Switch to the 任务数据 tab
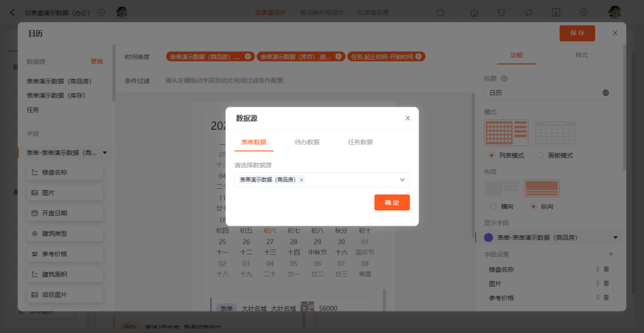This screenshot has width=644, height=333. pyautogui.click(x=360, y=142)
